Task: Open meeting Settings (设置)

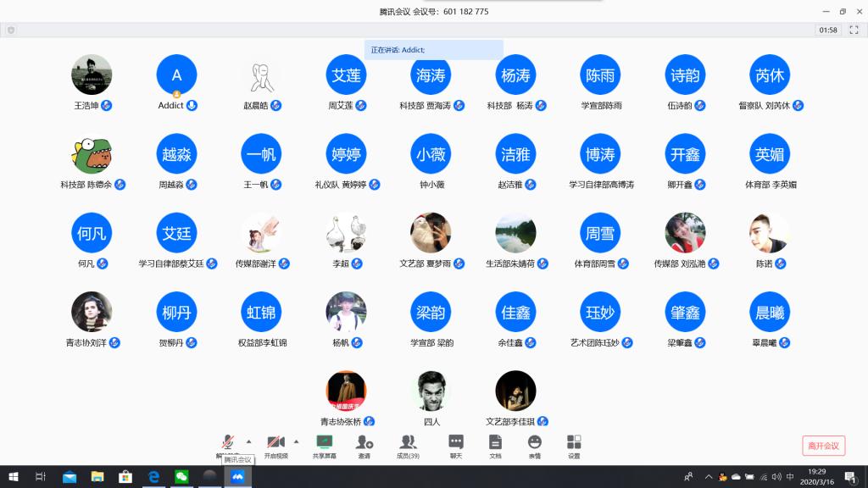Action: point(574,444)
